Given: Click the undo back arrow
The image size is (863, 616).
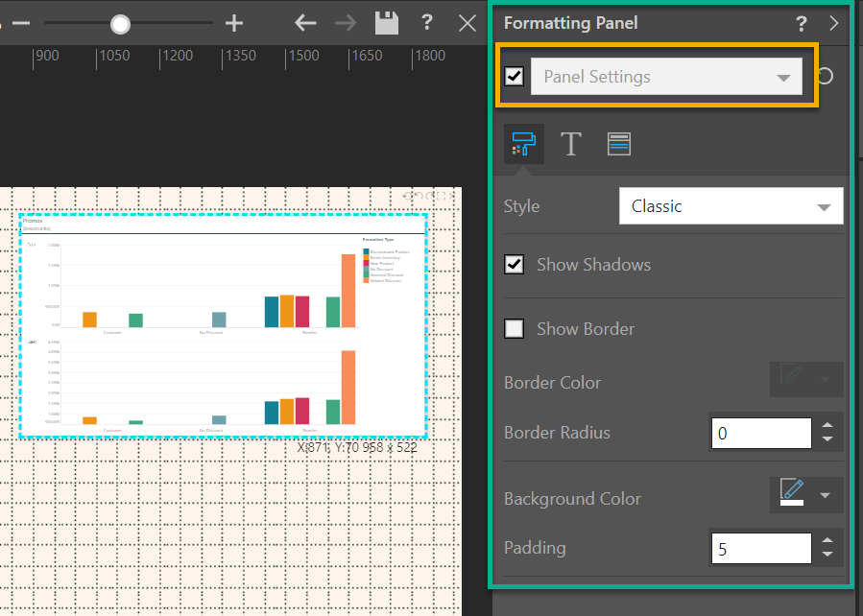Looking at the screenshot, I should (305, 23).
